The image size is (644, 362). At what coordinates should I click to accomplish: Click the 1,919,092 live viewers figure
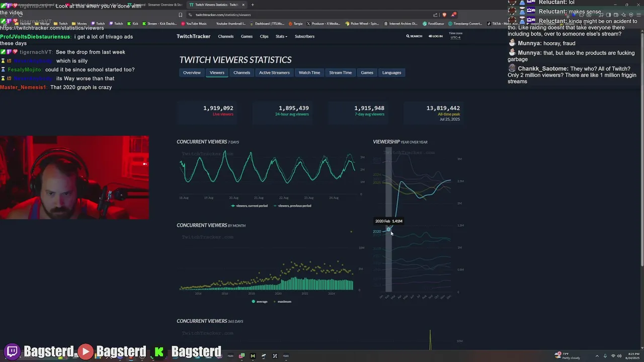tap(218, 108)
